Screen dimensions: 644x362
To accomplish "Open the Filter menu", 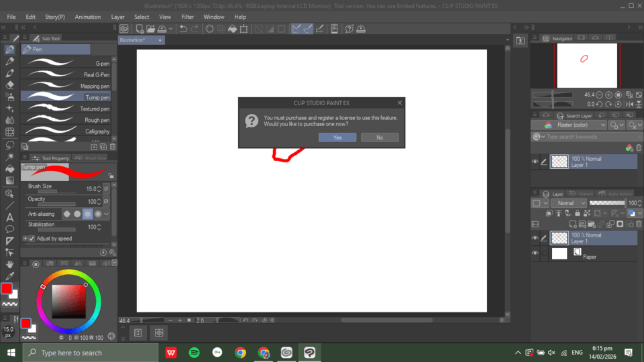I will (x=187, y=17).
